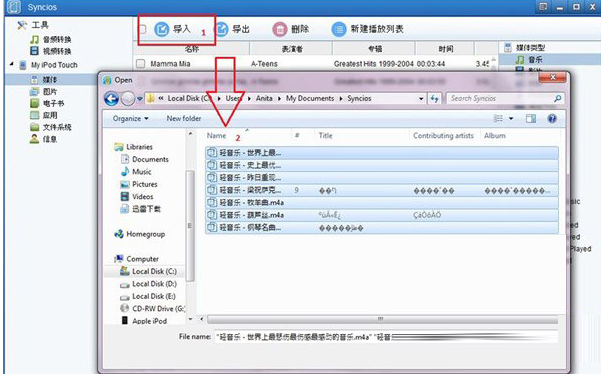This screenshot has height=375, width=601.
Task: Create a new playlist (新建播放列表)
Action: [x=368, y=29]
